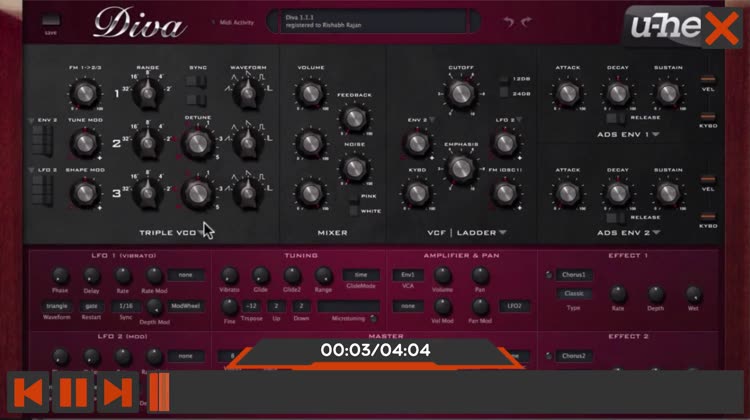
Task: Click oscillator 1 Waveform knob
Action: (x=248, y=92)
